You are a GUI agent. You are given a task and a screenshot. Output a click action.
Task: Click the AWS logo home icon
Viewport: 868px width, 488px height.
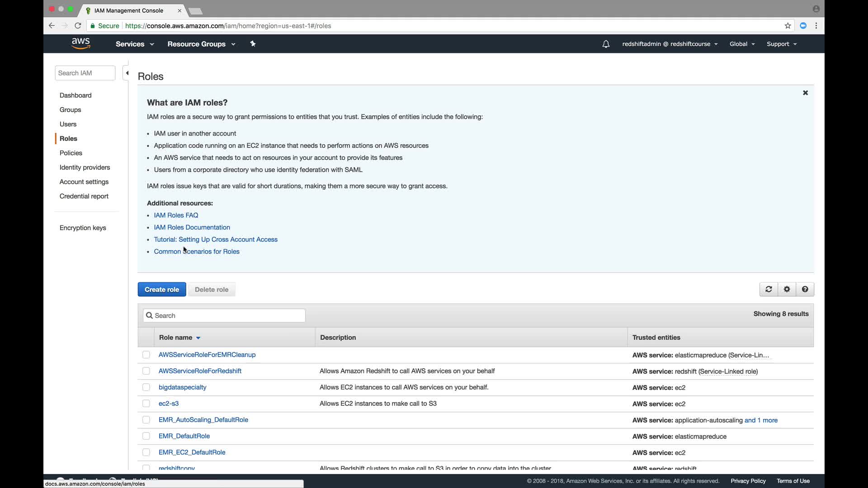pos(80,43)
